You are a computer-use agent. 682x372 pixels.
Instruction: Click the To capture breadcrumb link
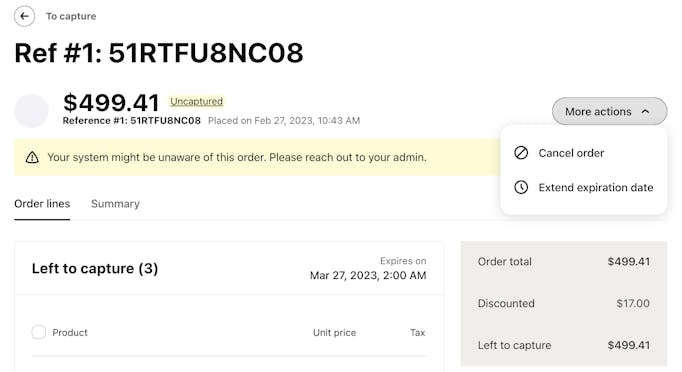click(71, 16)
